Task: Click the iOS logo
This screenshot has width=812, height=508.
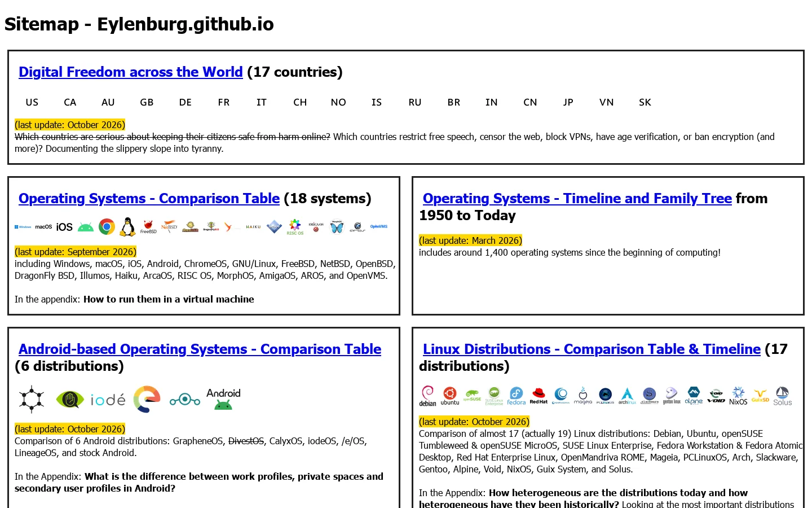Action: [x=64, y=227]
